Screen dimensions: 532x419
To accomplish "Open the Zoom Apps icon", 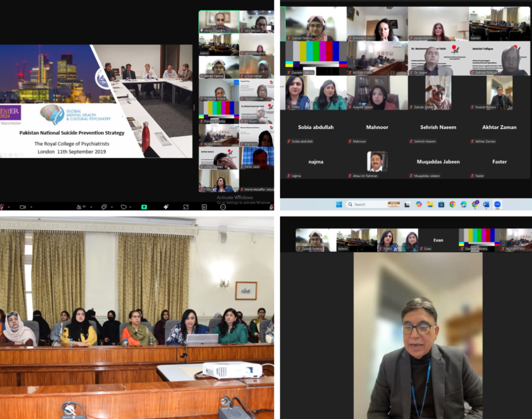I will (x=186, y=207).
